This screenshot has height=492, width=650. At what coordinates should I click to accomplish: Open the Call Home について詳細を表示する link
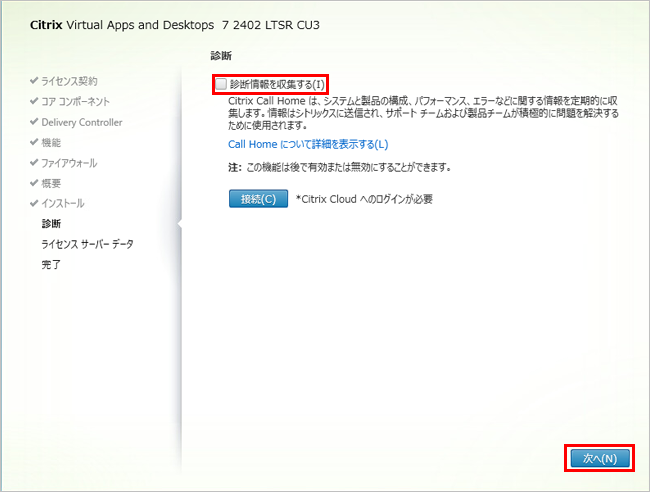pos(308,145)
